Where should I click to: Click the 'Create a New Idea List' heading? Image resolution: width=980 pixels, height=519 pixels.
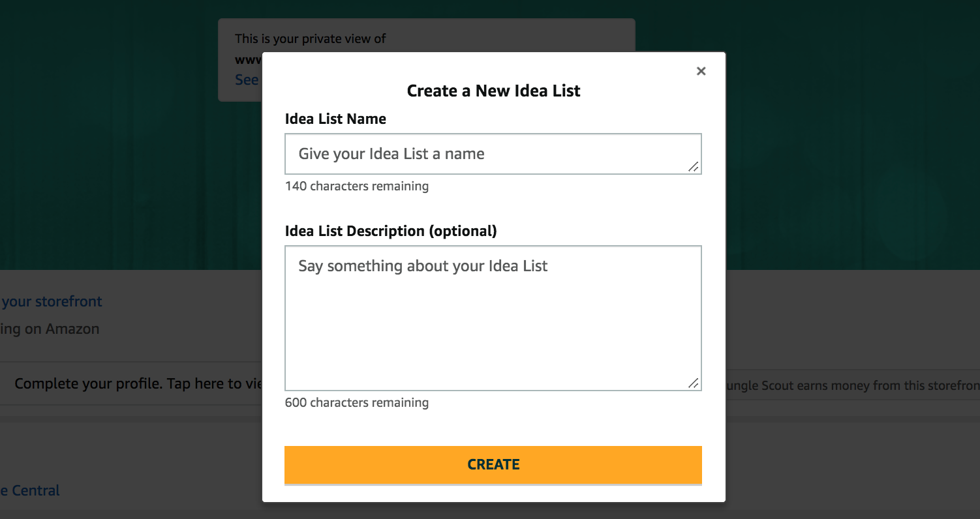pos(493,91)
